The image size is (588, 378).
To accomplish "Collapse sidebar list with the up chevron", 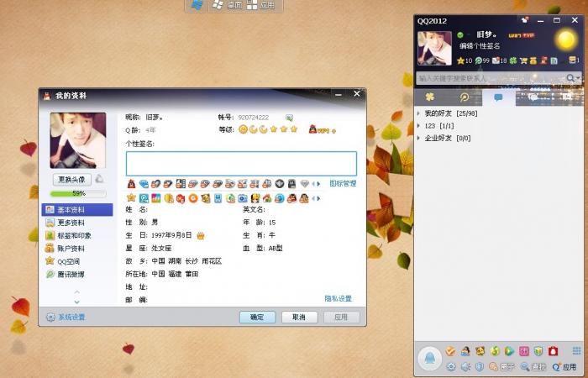I will point(77,291).
